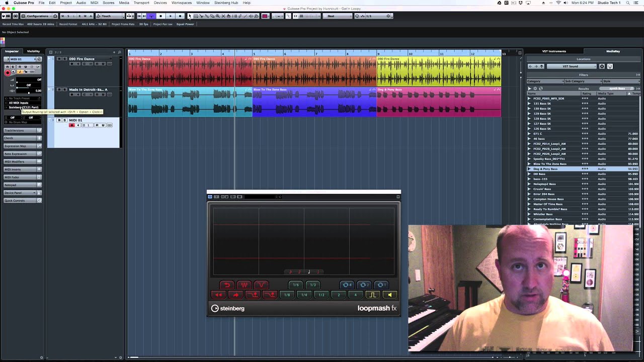Select Compton House Bass in MediaBay results
644x362 pixels.
pos(584,199)
